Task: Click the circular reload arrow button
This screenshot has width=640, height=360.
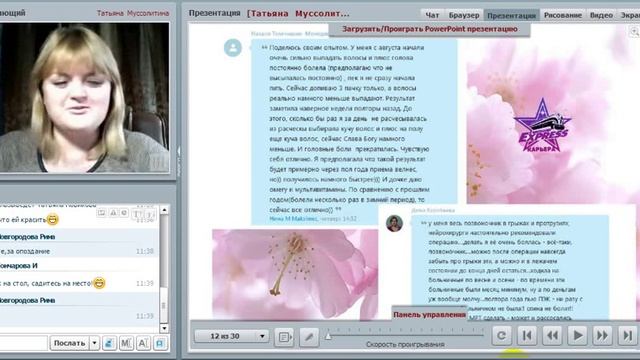Action: tap(502, 336)
